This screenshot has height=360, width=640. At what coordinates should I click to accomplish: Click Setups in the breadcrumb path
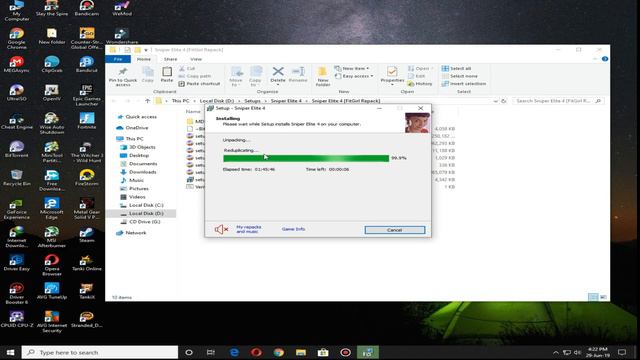pyautogui.click(x=252, y=101)
